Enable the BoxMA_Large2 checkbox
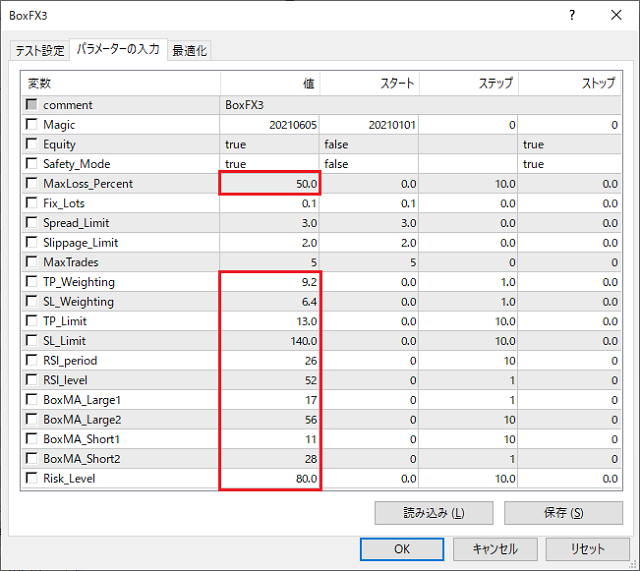This screenshot has height=571, width=640. [31, 419]
